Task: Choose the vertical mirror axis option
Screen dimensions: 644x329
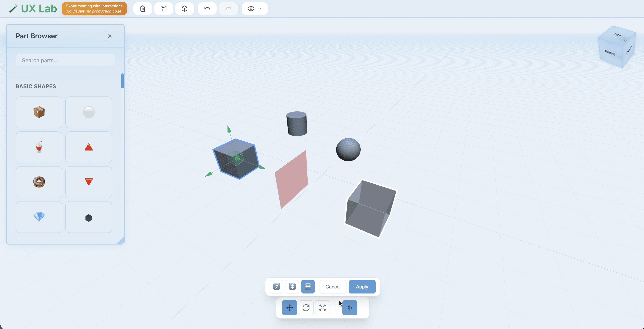Action: 292,286
